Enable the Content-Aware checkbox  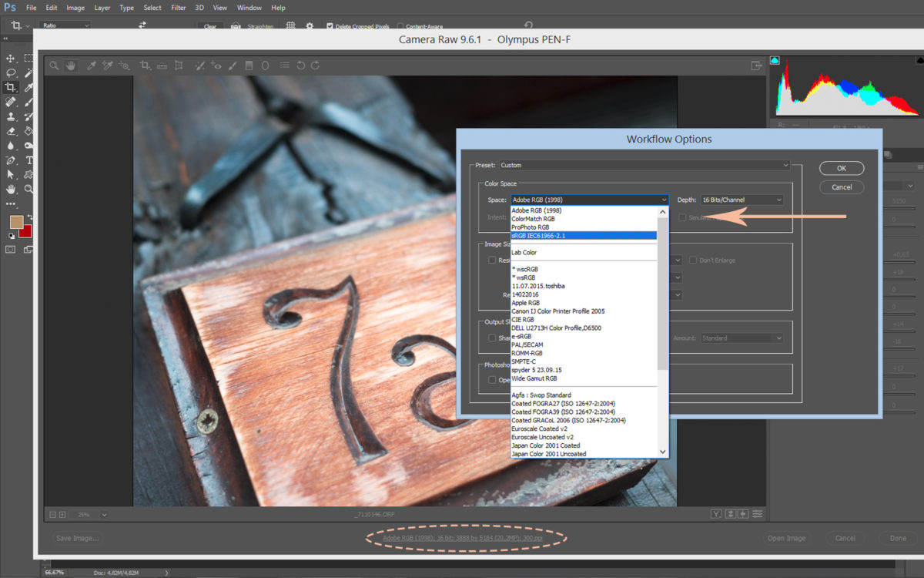point(400,26)
